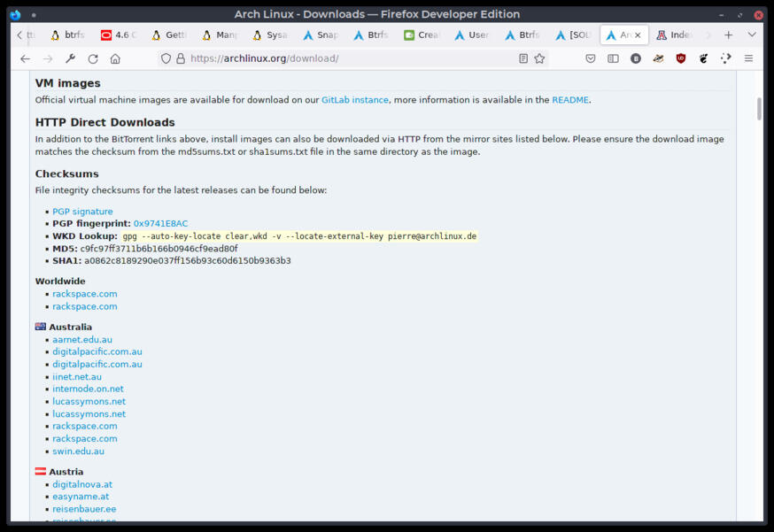This screenshot has width=774, height=532.
Task: Open the round dark B extension icon
Action: point(636,58)
